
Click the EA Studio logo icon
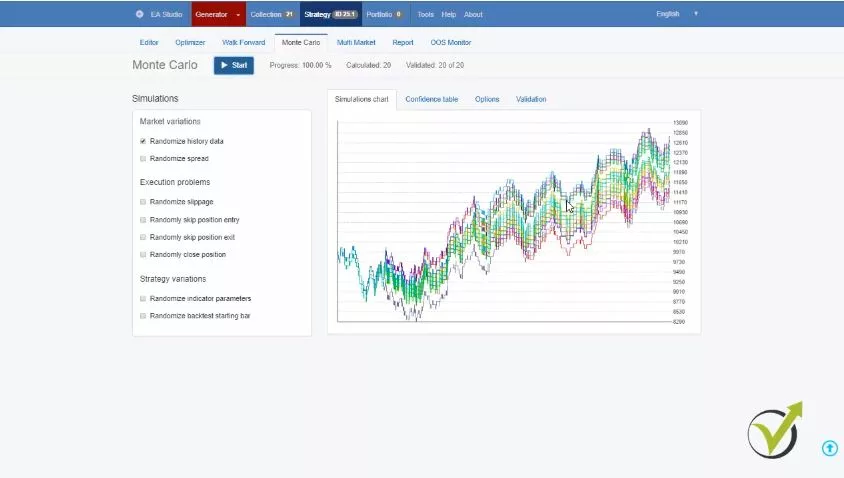tap(139, 14)
